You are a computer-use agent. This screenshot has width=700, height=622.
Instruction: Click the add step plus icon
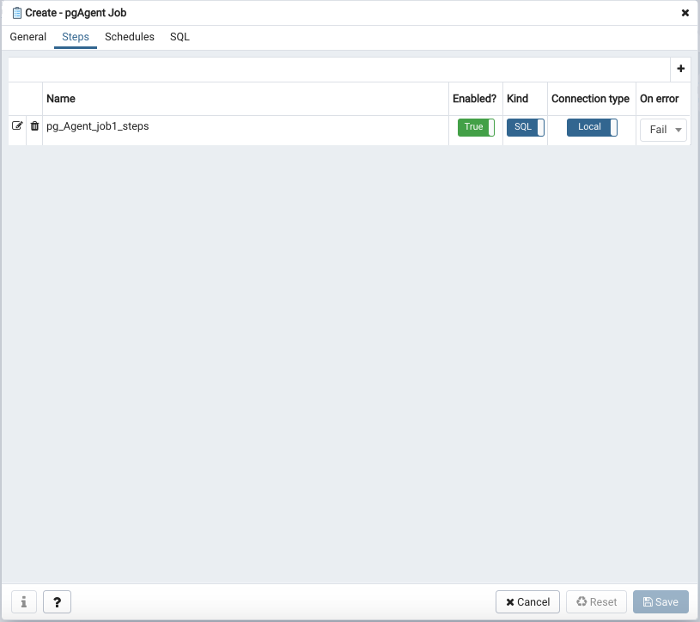point(681,69)
